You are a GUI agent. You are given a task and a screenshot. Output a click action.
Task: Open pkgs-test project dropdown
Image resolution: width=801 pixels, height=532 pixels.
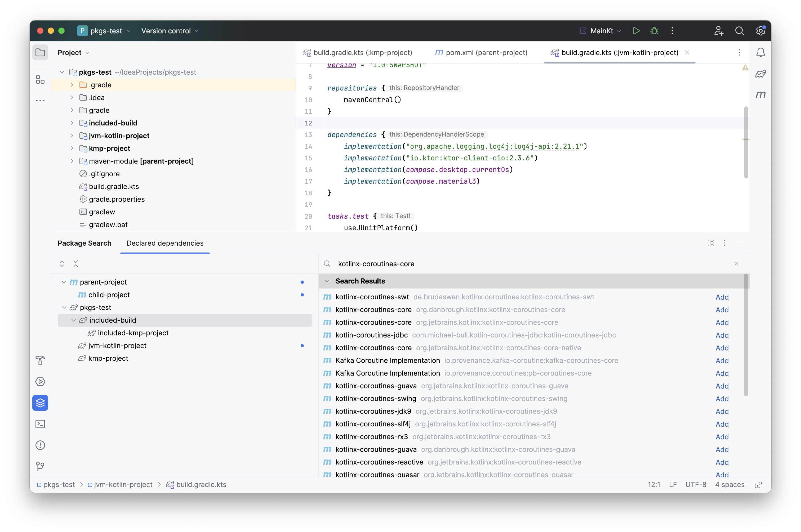point(105,31)
